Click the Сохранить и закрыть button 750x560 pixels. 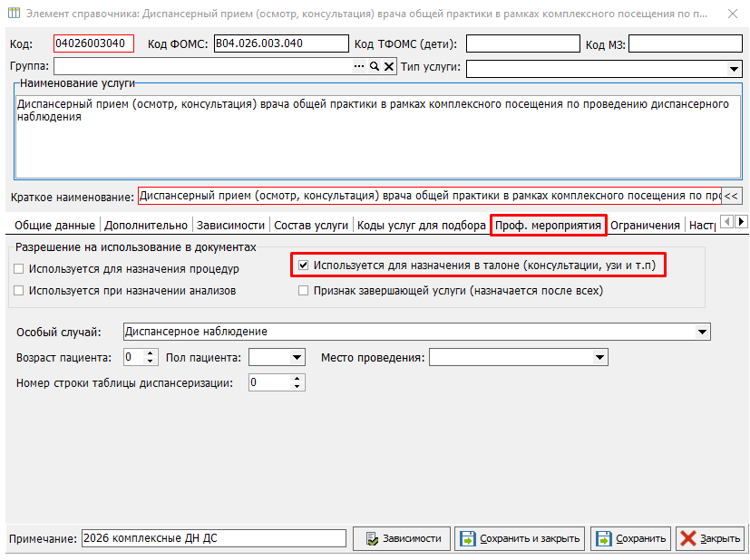[x=521, y=538]
